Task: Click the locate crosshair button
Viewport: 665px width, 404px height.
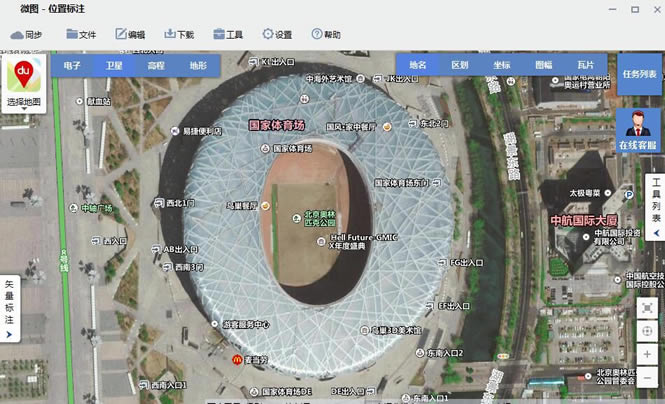Action: [x=647, y=331]
